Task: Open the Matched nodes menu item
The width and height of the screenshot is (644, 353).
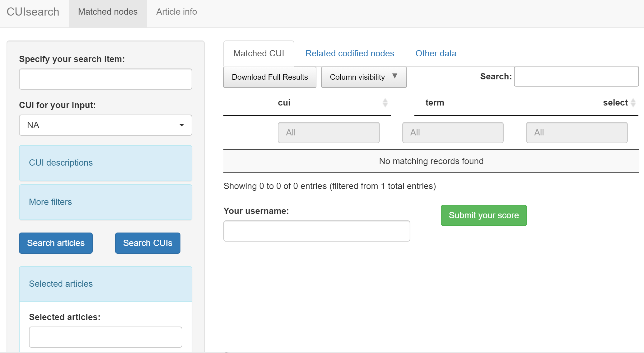Action: (108, 12)
